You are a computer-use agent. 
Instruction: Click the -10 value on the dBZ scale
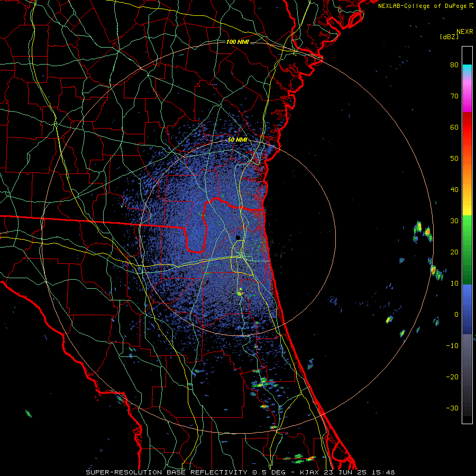click(452, 346)
